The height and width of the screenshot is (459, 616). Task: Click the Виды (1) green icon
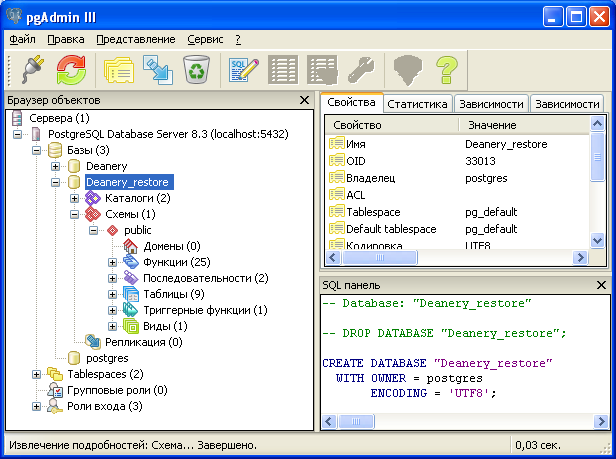click(131, 326)
